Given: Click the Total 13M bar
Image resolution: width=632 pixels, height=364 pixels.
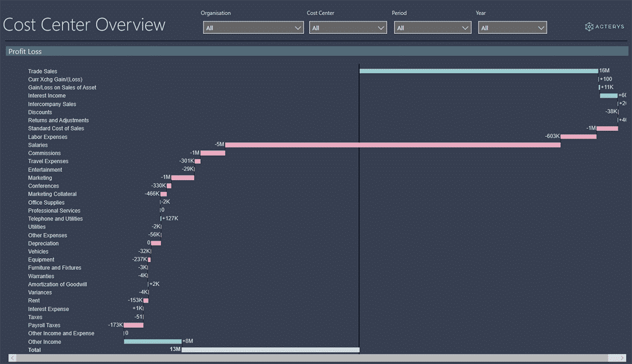Looking at the screenshot, I should click(x=270, y=349).
